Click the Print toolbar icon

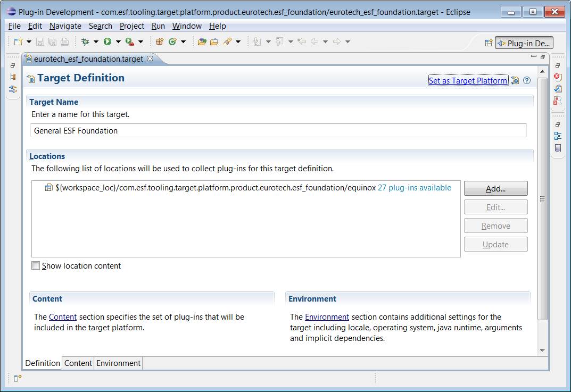(x=65, y=41)
